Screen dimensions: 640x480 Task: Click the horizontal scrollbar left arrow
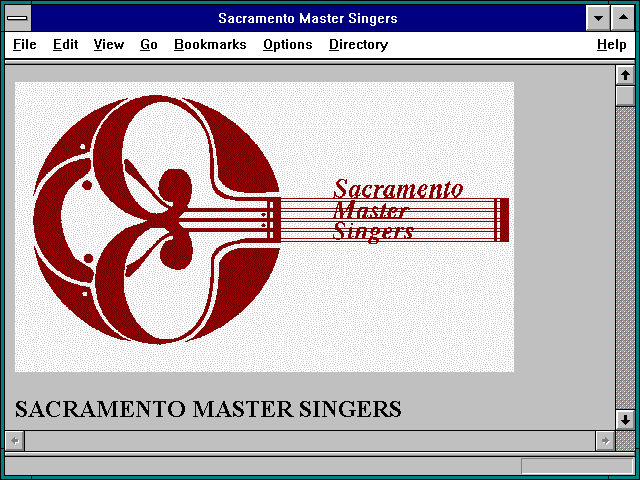pyautogui.click(x=15, y=441)
